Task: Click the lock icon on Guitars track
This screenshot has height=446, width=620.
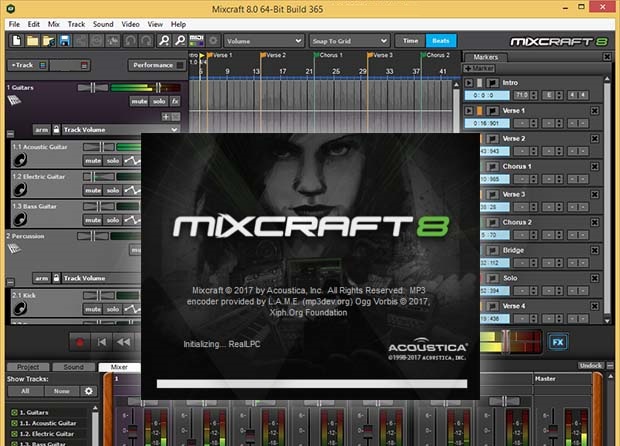Action: click(57, 129)
